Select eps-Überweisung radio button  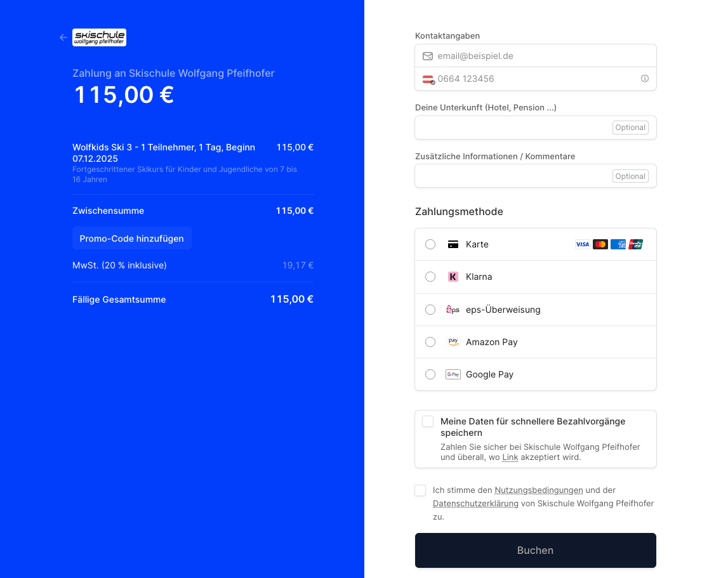[x=430, y=310]
